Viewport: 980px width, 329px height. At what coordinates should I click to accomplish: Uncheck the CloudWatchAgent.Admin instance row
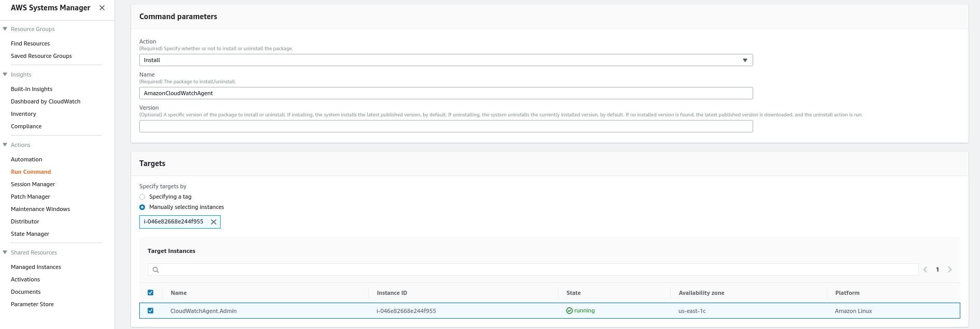click(x=151, y=311)
